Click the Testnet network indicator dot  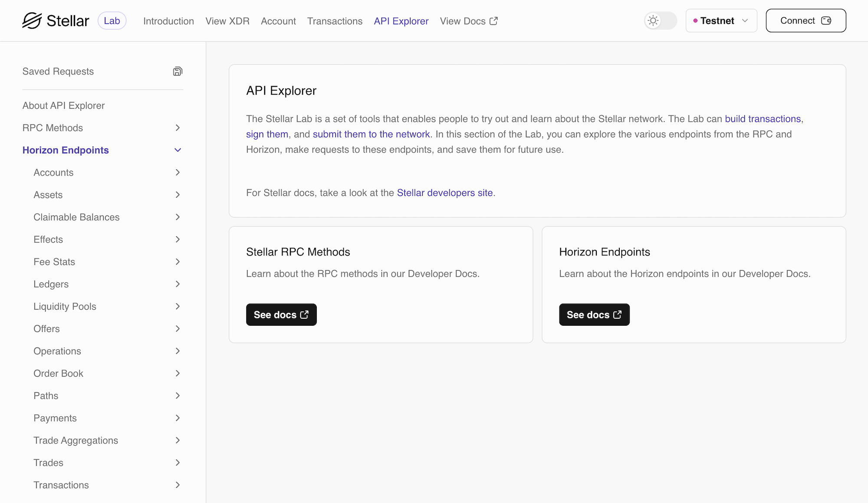coord(696,21)
